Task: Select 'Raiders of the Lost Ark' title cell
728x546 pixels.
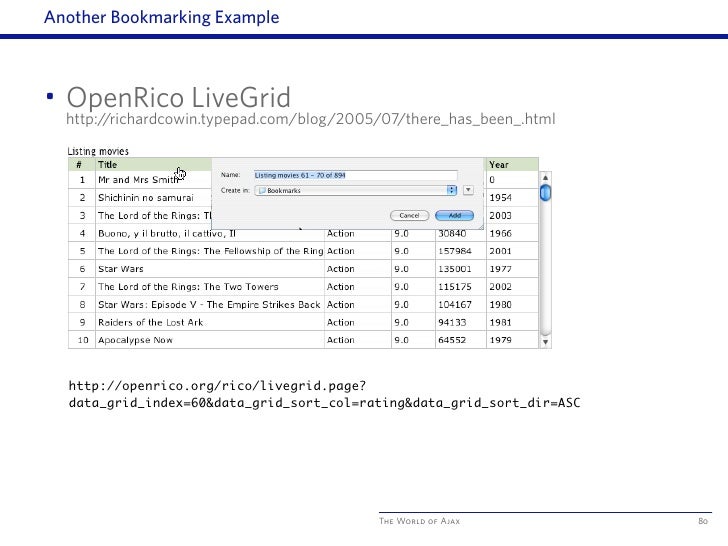Action: point(150,322)
